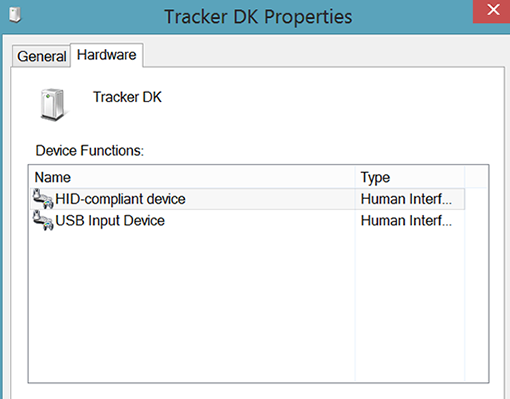
Task: Select the USB Input Device row
Action: click(x=247, y=221)
